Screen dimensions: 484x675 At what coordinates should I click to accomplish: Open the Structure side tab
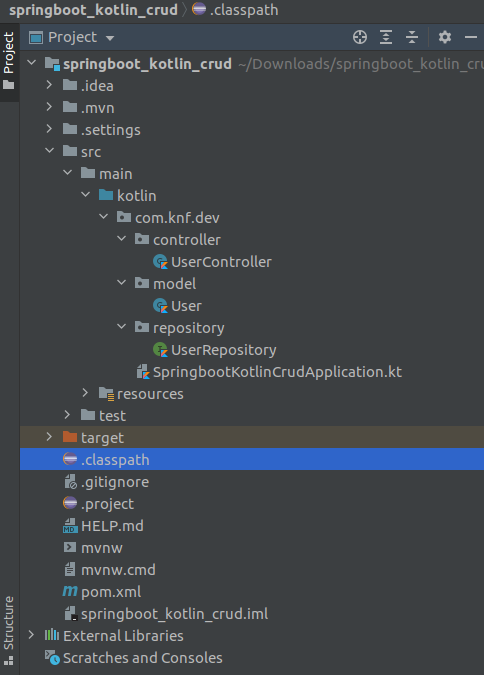pyautogui.click(x=9, y=629)
